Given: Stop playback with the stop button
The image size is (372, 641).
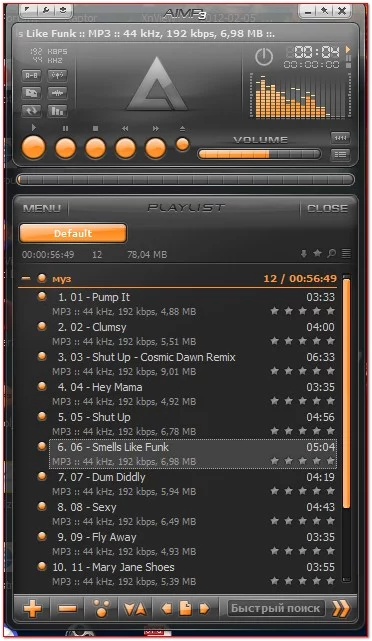Looking at the screenshot, I should [x=95, y=148].
